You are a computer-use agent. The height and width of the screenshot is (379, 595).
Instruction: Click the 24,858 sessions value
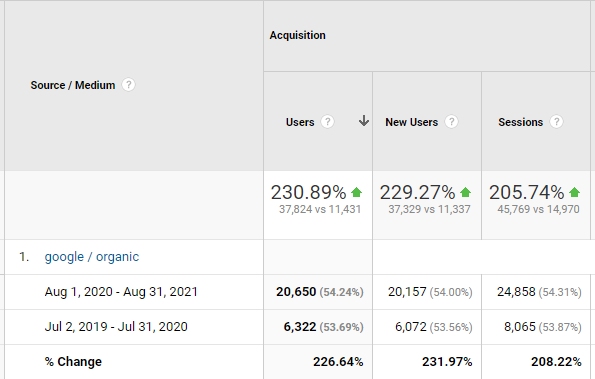516,292
